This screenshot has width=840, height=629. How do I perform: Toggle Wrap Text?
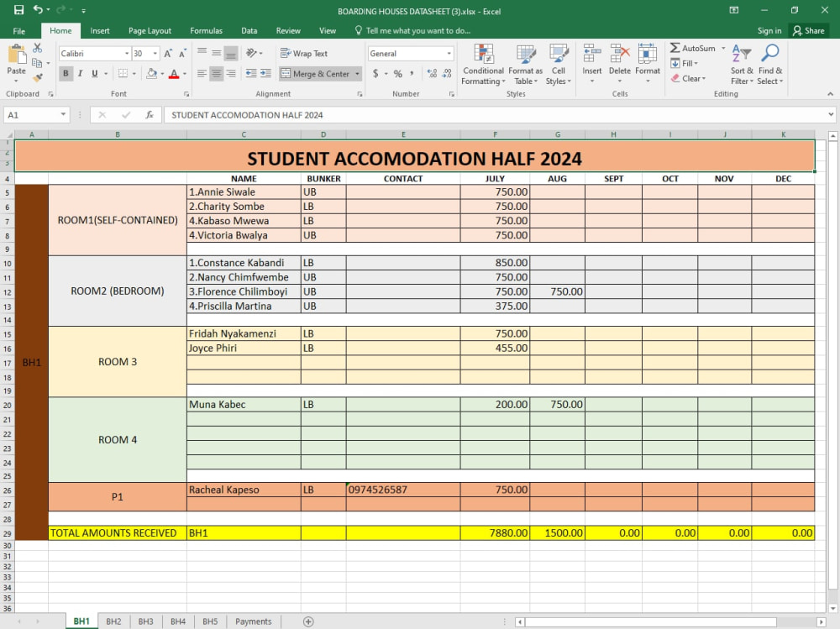304,53
